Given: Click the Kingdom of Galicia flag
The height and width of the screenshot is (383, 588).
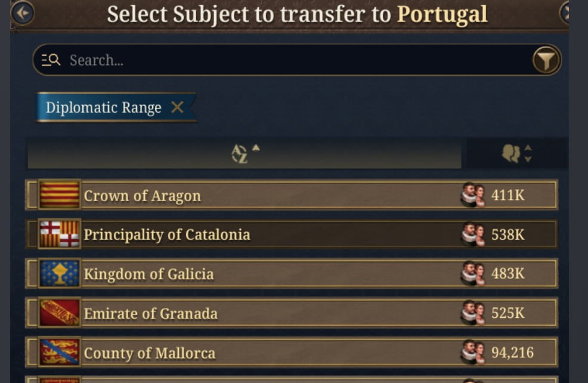Looking at the screenshot, I should (59, 274).
